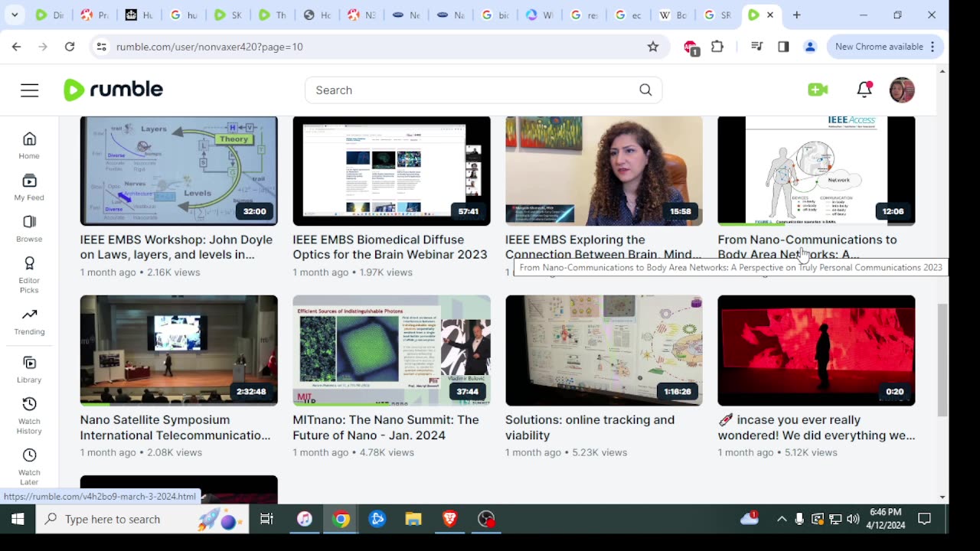Open Chrome media controls icon

(x=757, y=47)
